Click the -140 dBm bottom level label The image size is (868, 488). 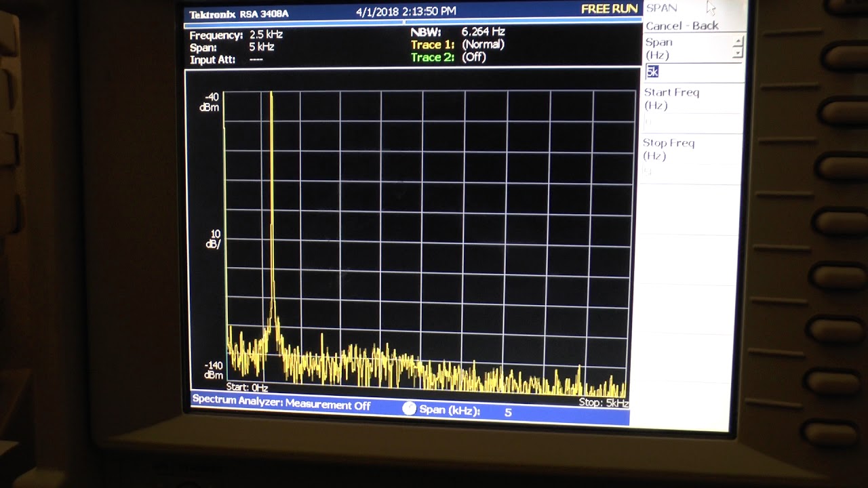point(213,370)
